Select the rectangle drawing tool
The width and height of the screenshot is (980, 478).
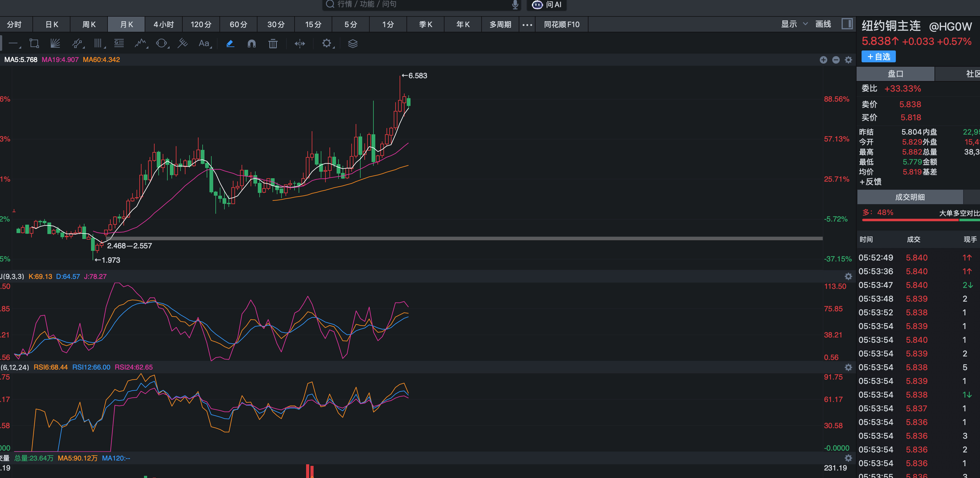click(x=34, y=43)
